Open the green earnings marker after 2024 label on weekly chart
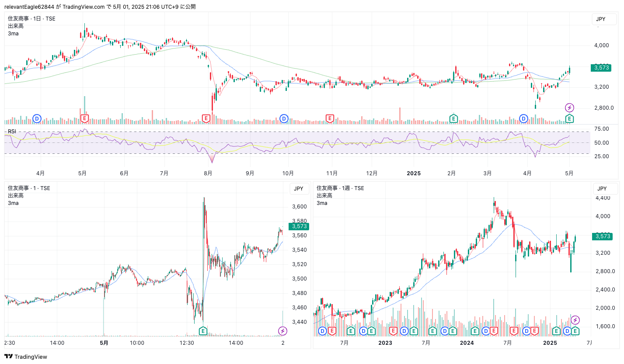Viewport: 624px width, 364px height. [x=474, y=331]
